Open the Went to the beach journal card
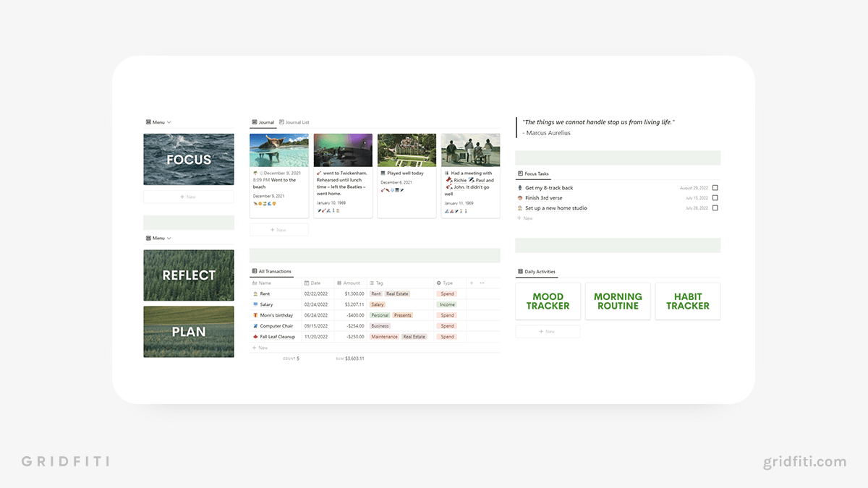The image size is (868, 488). (x=279, y=176)
